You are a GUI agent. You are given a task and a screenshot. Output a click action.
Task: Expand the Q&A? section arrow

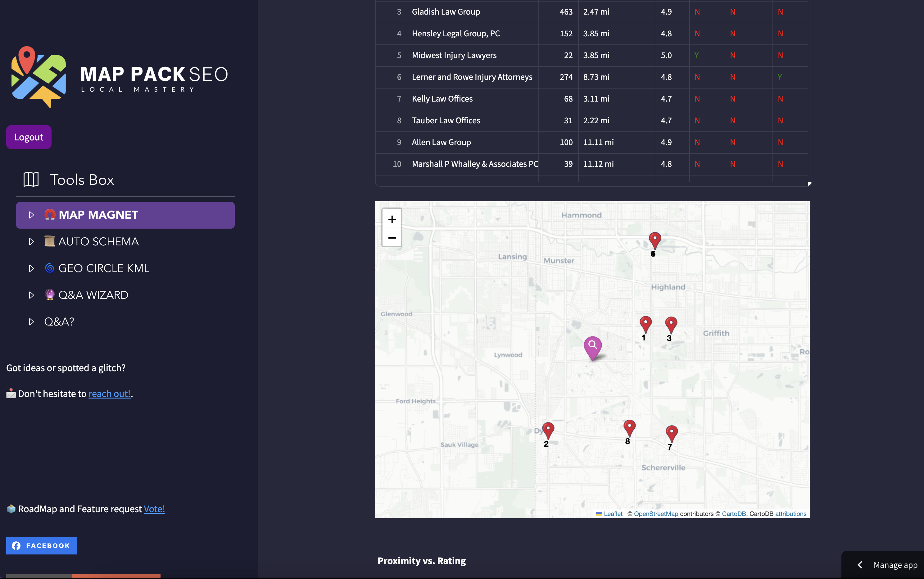coord(31,322)
